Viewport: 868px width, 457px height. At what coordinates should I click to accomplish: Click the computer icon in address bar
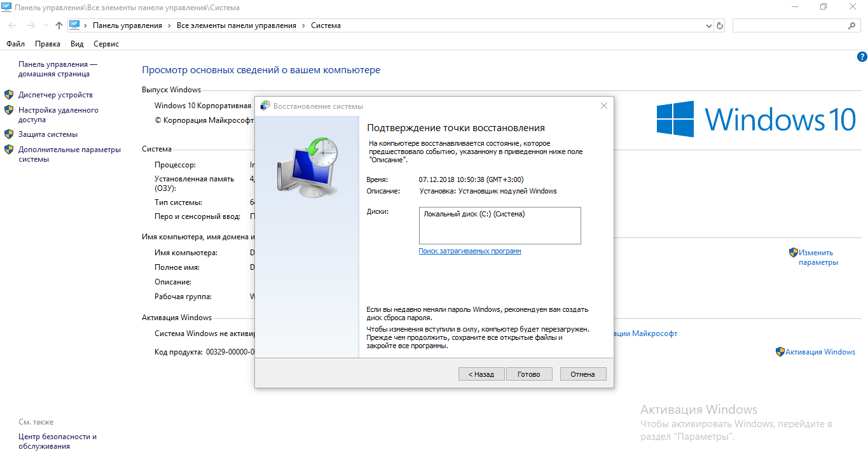(x=74, y=25)
